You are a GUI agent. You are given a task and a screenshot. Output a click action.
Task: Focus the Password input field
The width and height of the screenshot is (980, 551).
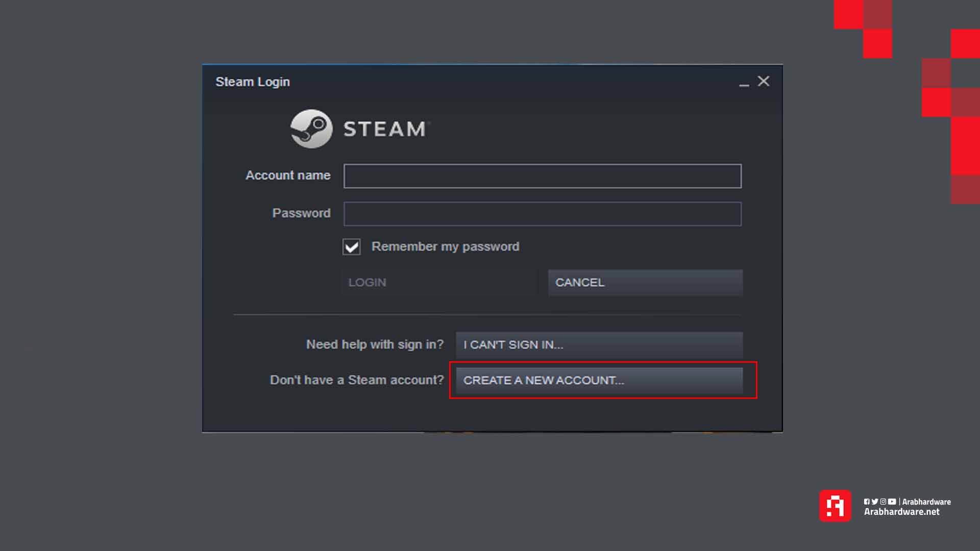[x=542, y=214]
